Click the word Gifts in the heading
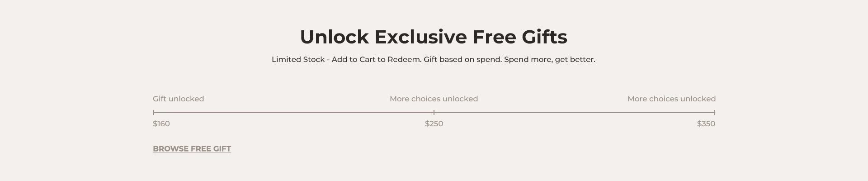 click(544, 37)
